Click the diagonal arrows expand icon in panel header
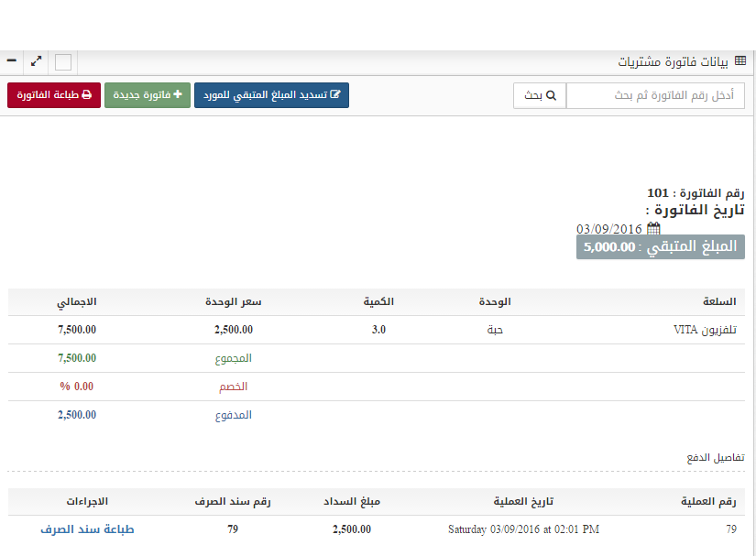The image size is (756, 556). [x=37, y=61]
